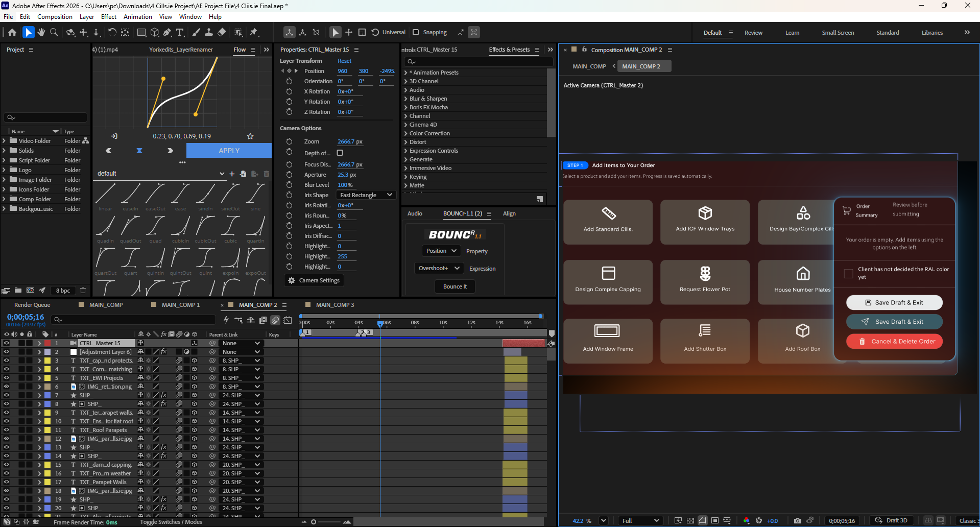
Task: Take a snapshot in composition viewer
Action: pyautogui.click(x=798, y=521)
